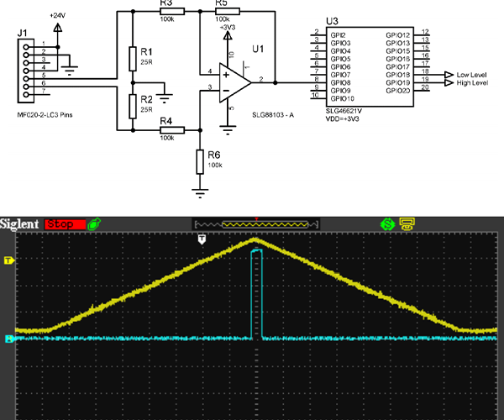504x420 pixels.
Task: Click the "R4" designator text
Action: pyautogui.click(x=165, y=121)
